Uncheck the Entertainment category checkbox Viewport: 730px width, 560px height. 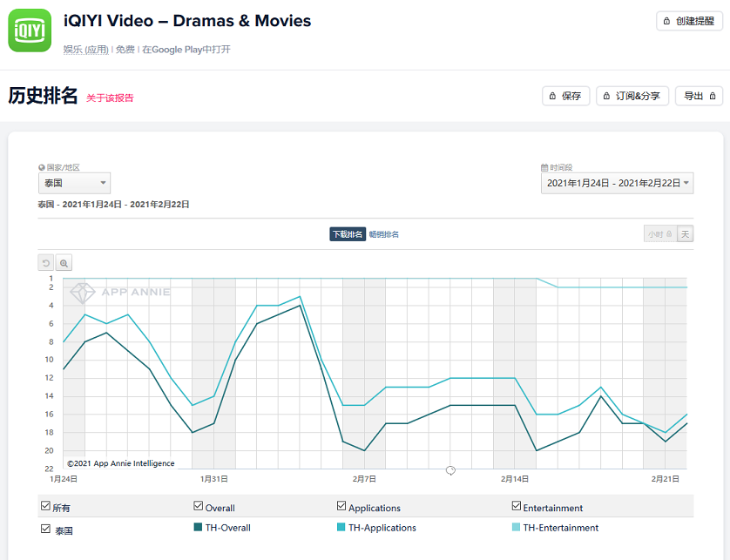point(517,506)
